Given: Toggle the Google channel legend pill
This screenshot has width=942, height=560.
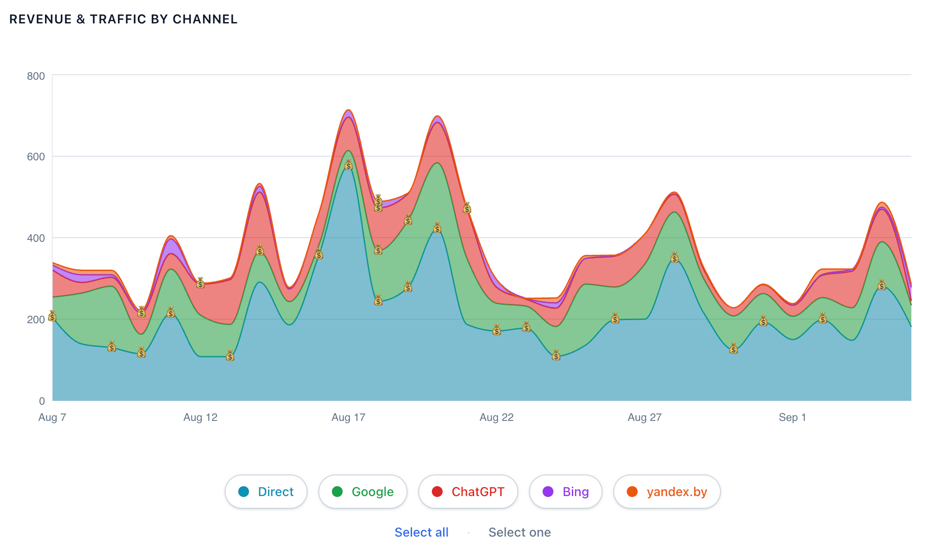Looking at the screenshot, I should [363, 492].
